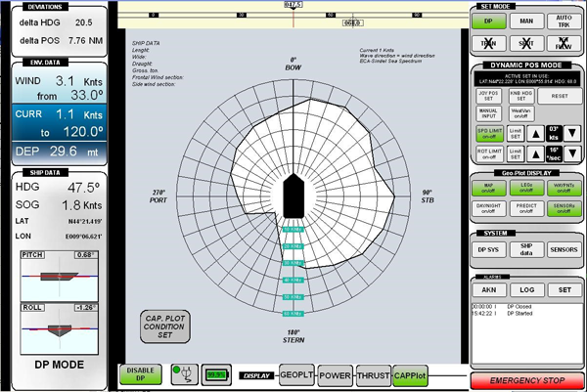Open CAP. PLOT CONDITION SET
The image size is (587, 392).
[162, 326]
